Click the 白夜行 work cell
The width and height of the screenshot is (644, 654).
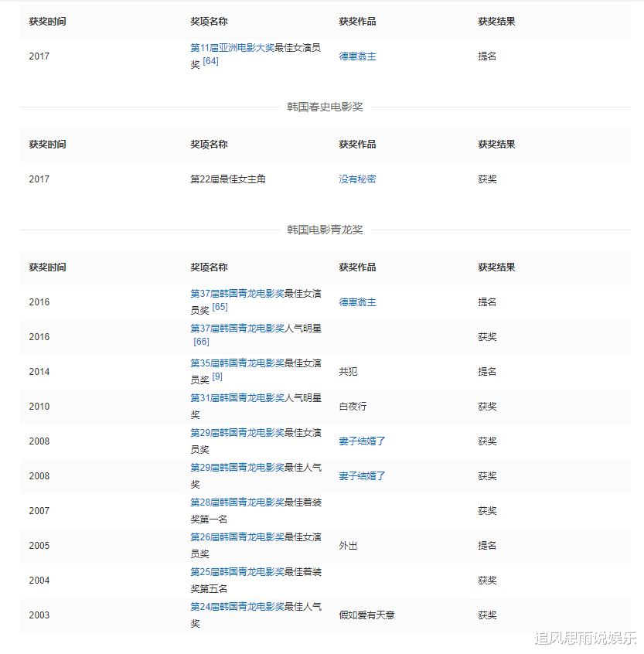tap(353, 407)
